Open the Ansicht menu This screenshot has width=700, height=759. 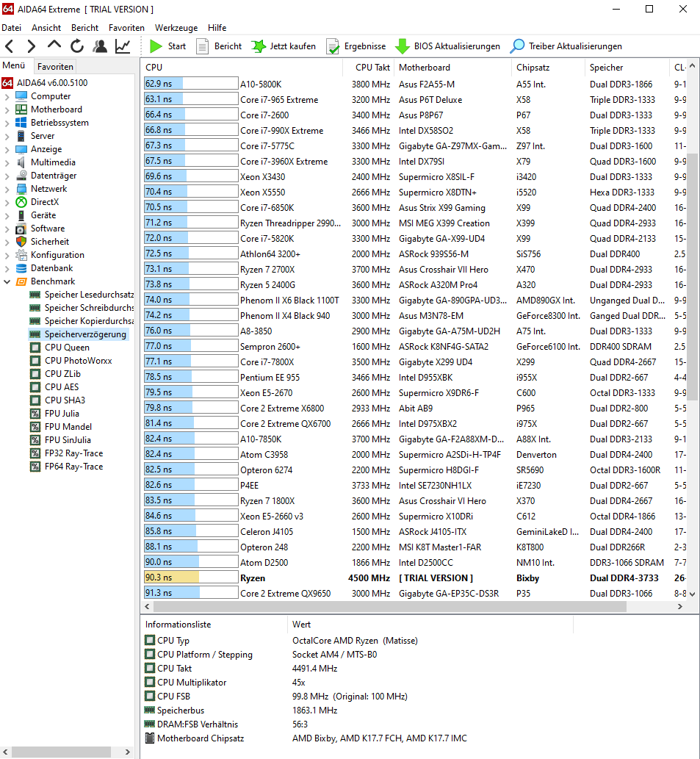(46, 28)
